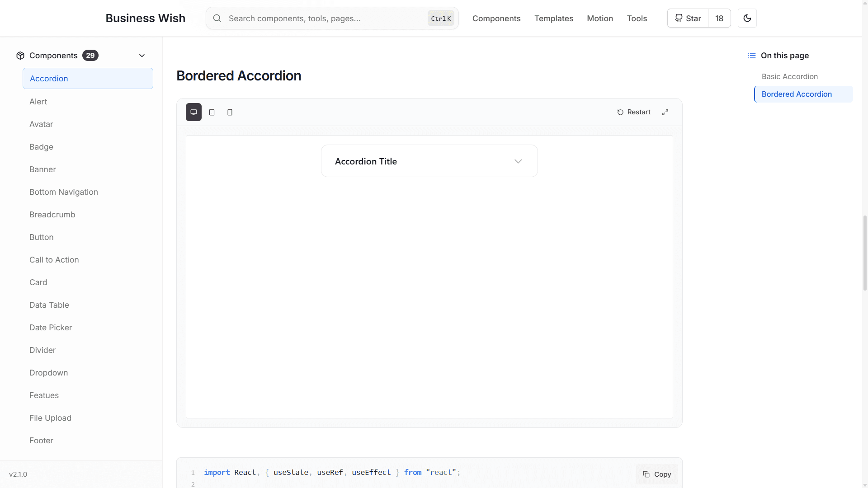Switch preview to mobile view

point(230,112)
